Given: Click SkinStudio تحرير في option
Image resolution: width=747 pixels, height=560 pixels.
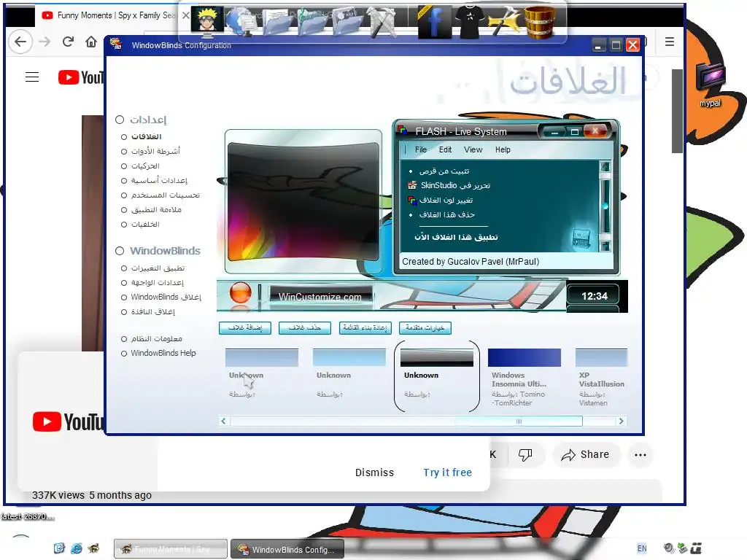Looking at the screenshot, I should [x=455, y=185].
